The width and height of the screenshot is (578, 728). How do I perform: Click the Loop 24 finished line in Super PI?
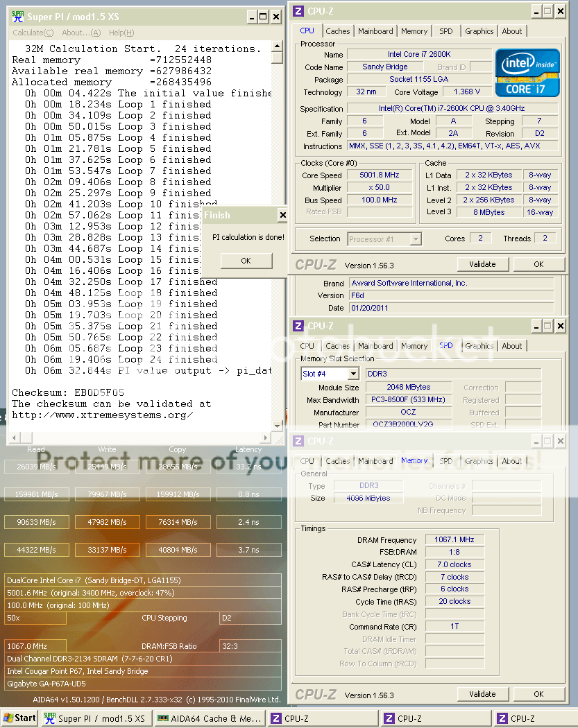coord(121,359)
